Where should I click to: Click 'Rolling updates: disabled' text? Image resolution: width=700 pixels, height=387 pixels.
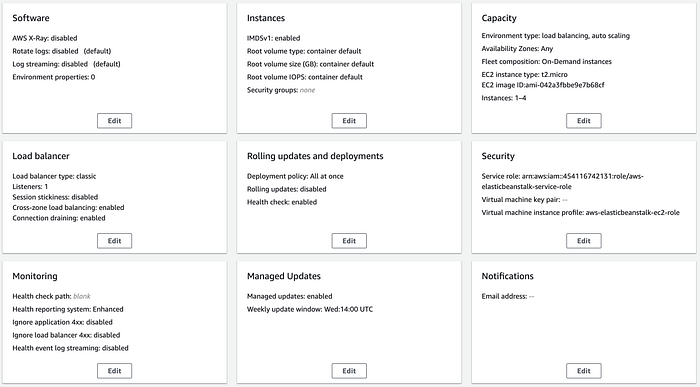pos(287,189)
